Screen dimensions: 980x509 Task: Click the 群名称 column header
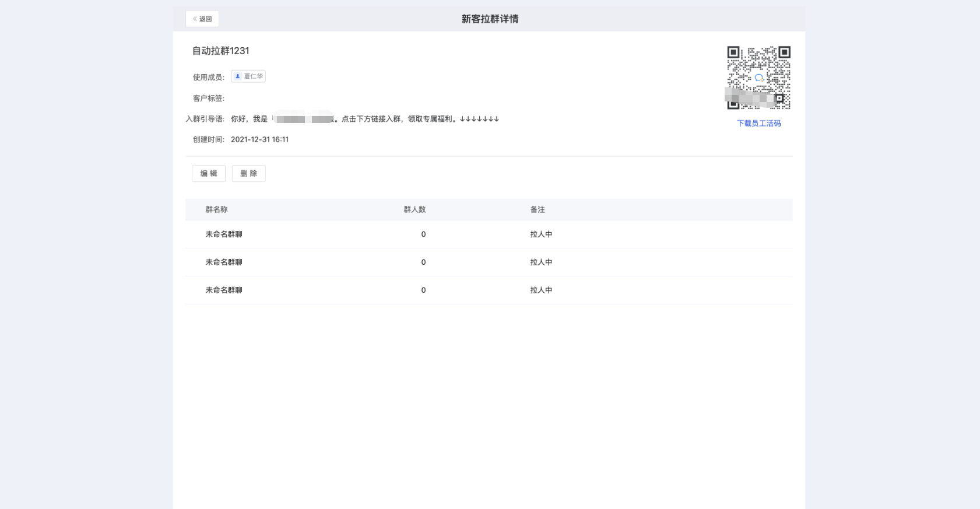[x=216, y=209]
